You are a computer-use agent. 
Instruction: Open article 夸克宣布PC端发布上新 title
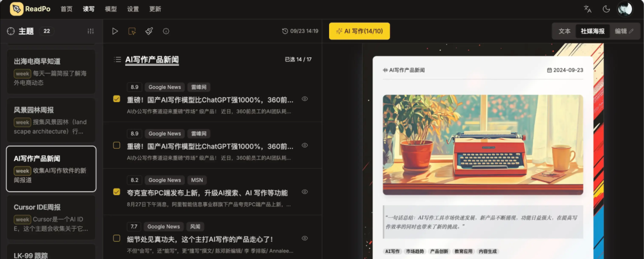(x=207, y=193)
